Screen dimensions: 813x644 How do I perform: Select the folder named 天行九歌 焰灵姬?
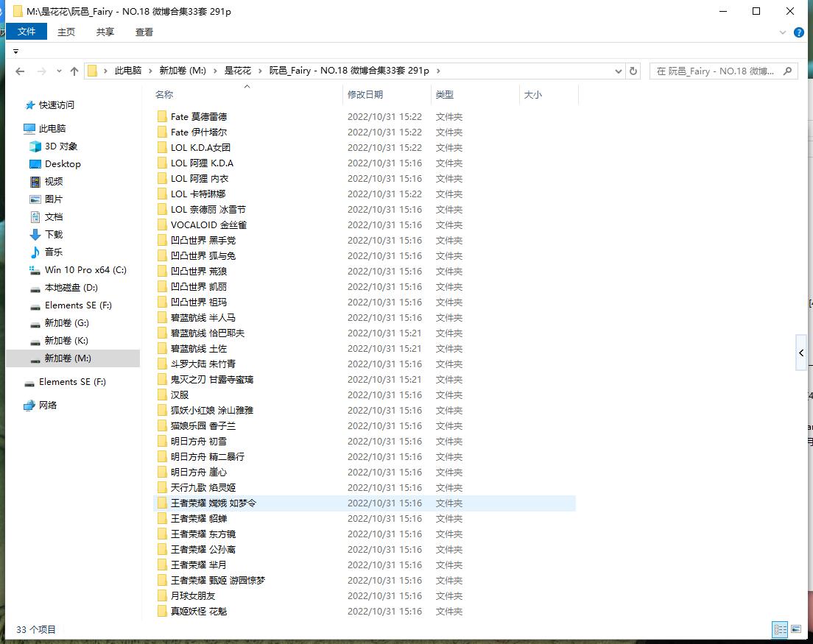pos(203,487)
